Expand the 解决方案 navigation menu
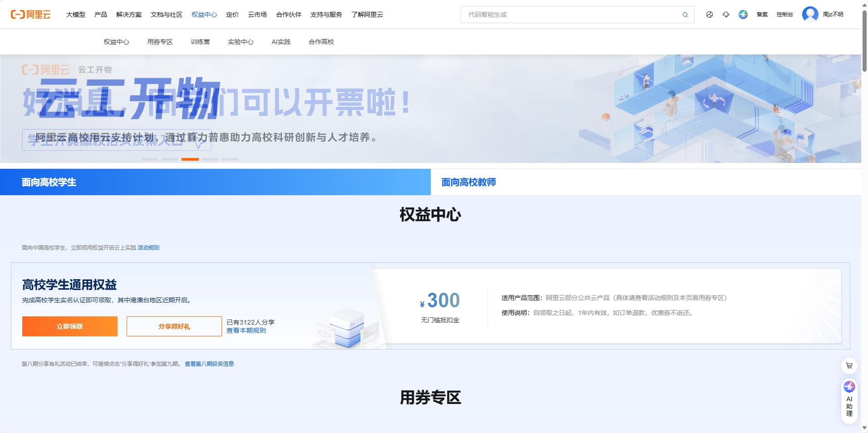The width and height of the screenshot is (868, 433). click(129, 15)
